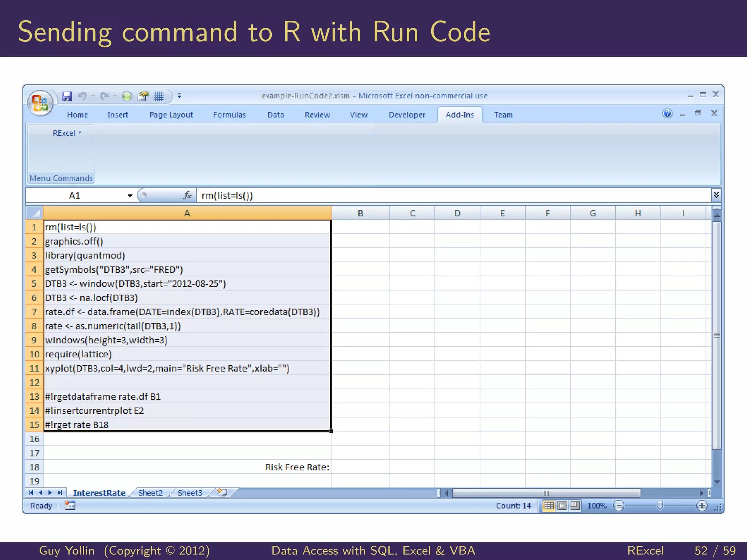Click the Redo arrow icon
The height and width of the screenshot is (560, 747).
[x=105, y=96]
